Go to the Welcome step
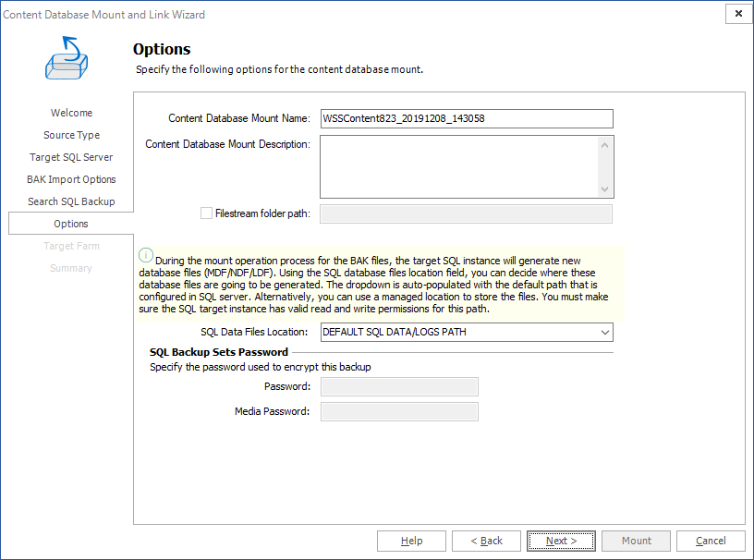 click(x=71, y=113)
